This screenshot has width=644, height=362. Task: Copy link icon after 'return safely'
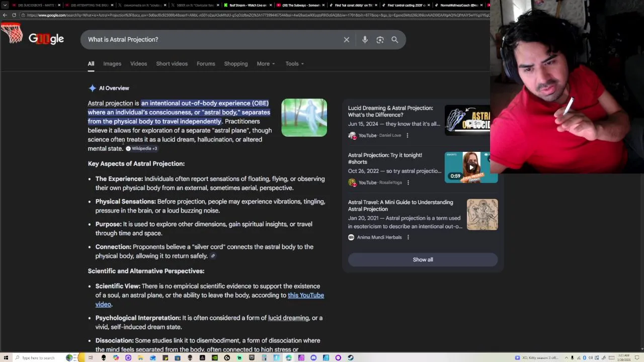pos(213,256)
